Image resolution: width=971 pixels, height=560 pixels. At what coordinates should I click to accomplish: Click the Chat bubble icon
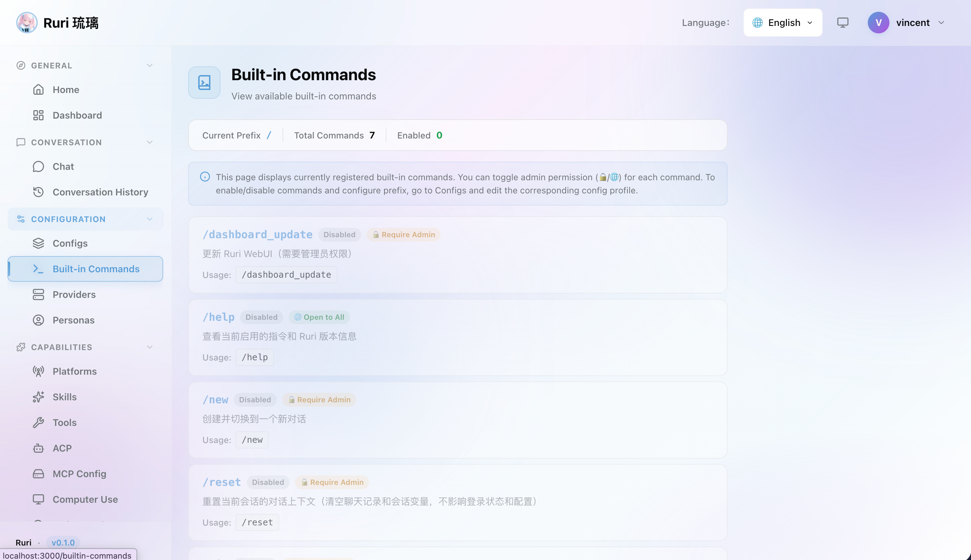[38, 166]
